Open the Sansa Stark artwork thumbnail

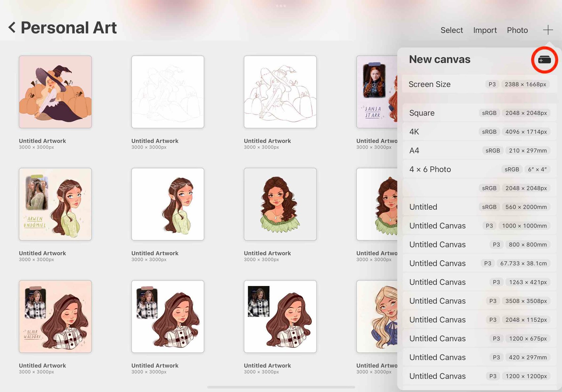point(377,92)
